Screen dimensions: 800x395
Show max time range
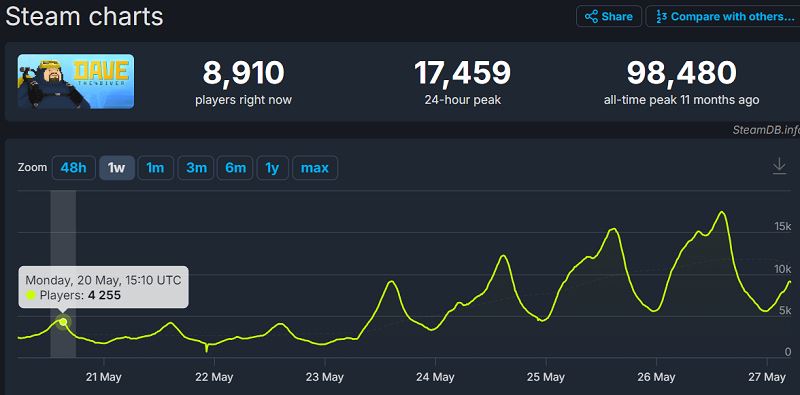click(x=315, y=168)
